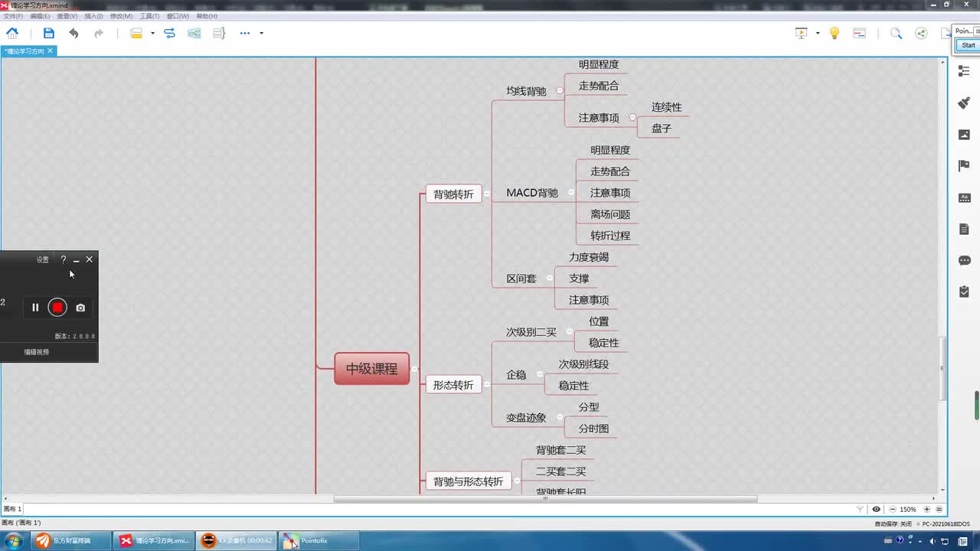Click the green share icon
Viewport: 980px width, 551px height.
coord(921,33)
